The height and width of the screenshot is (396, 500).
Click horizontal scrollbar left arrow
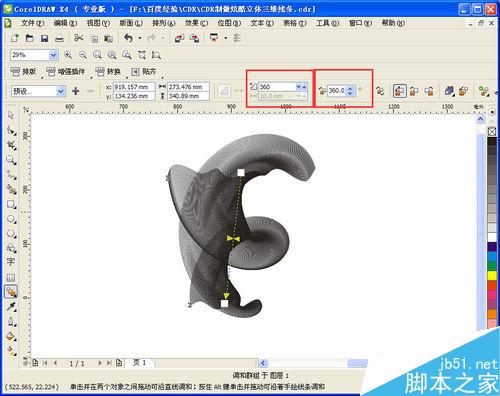(x=263, y=363)
